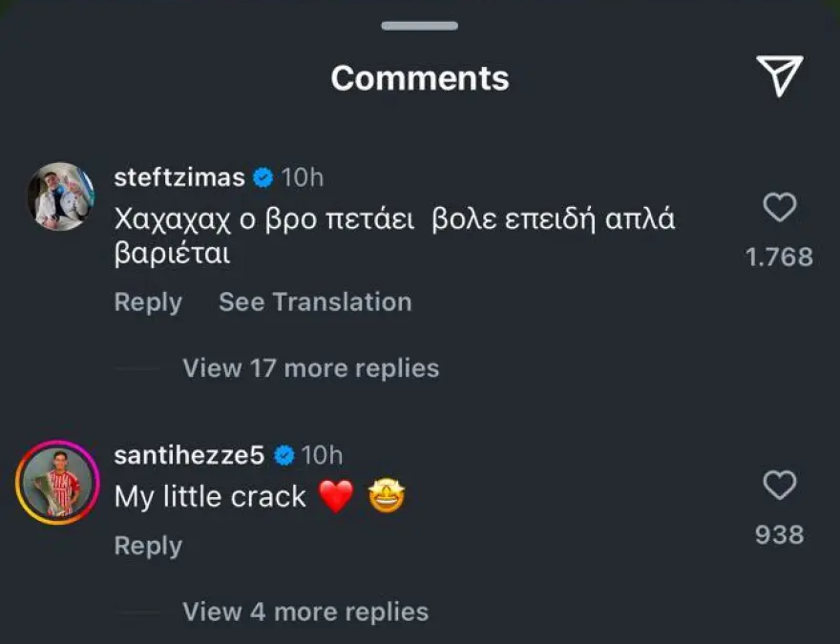Show likes via the 938 count

tap(779, 535)
